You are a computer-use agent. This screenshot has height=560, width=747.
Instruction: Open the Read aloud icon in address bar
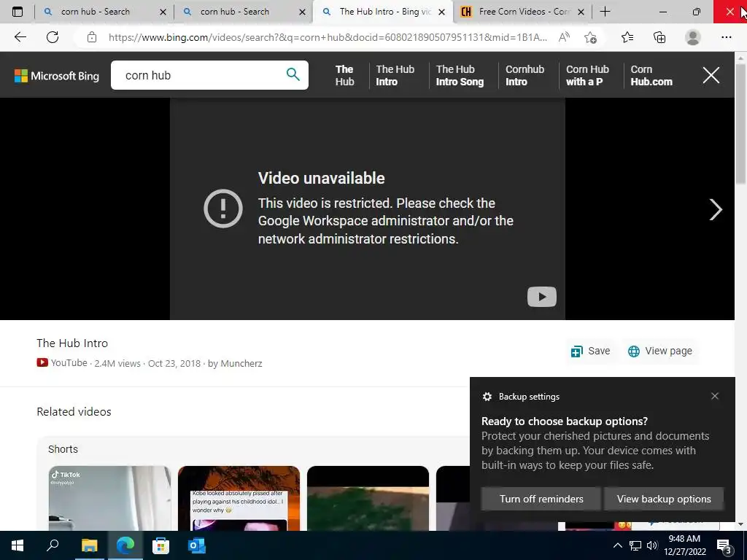[x=564, y=37]
